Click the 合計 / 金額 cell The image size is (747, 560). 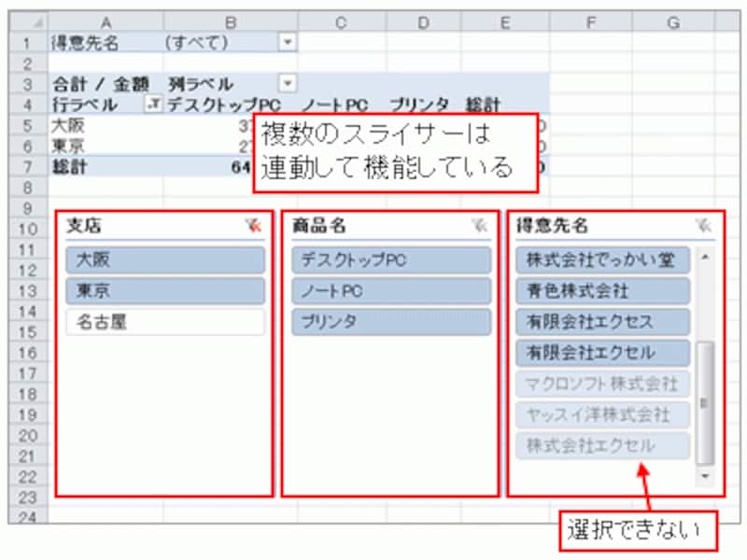(x=106, y=84)
